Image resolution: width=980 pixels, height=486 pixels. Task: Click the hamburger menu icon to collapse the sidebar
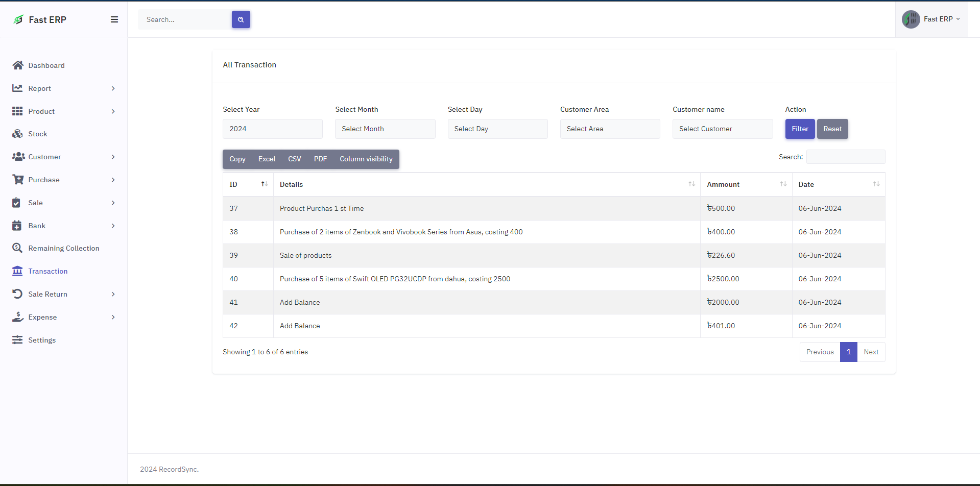click(114, 19)
